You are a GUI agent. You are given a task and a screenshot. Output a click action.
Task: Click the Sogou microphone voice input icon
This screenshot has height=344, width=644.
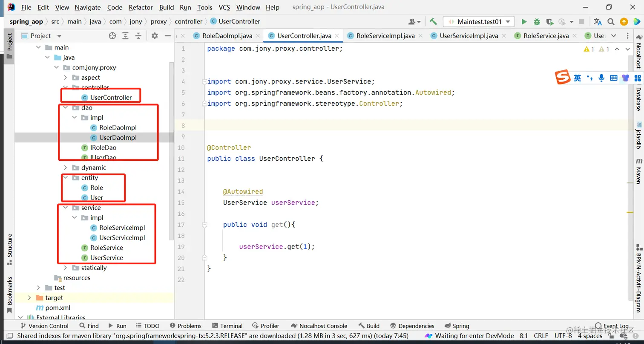coord(601,78)
